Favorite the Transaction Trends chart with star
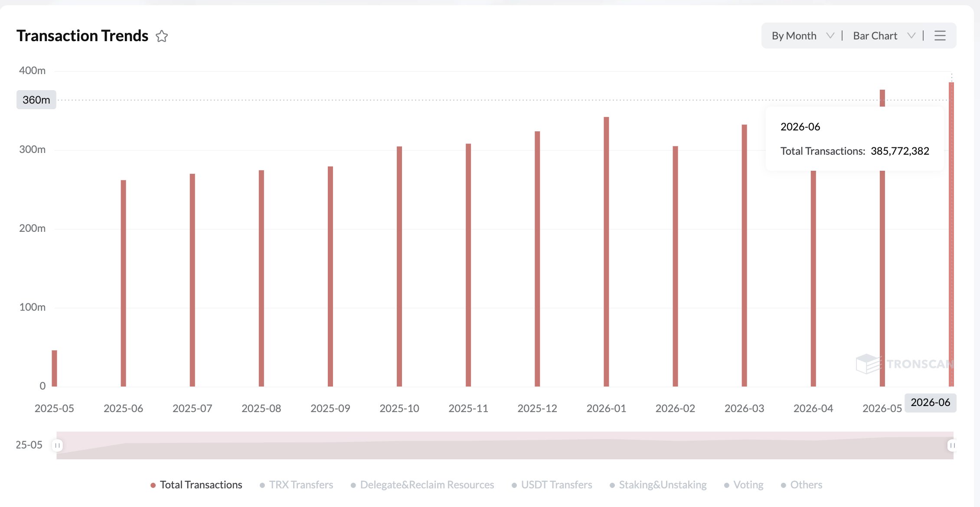Screen dimensions: 980x507 162,36
